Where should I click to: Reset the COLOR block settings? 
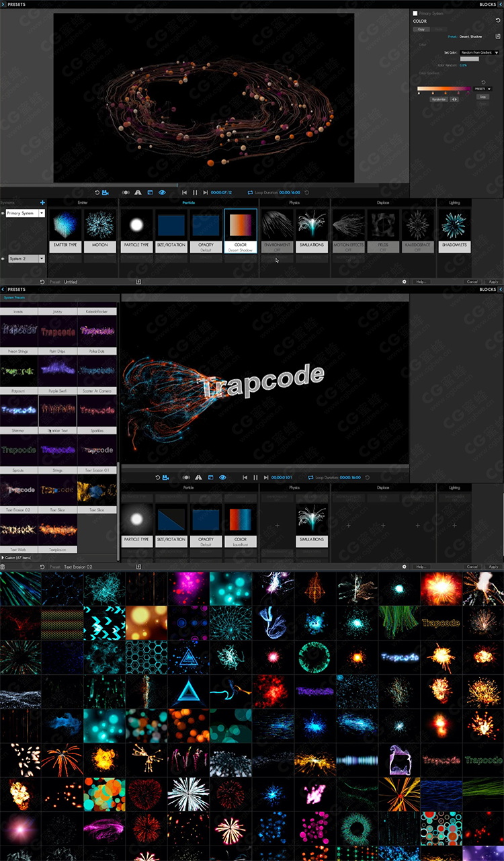point(497,21)
